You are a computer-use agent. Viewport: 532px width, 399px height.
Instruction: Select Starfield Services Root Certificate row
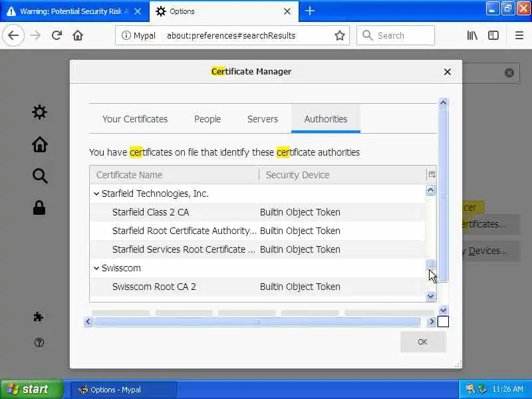pos(257,249)
